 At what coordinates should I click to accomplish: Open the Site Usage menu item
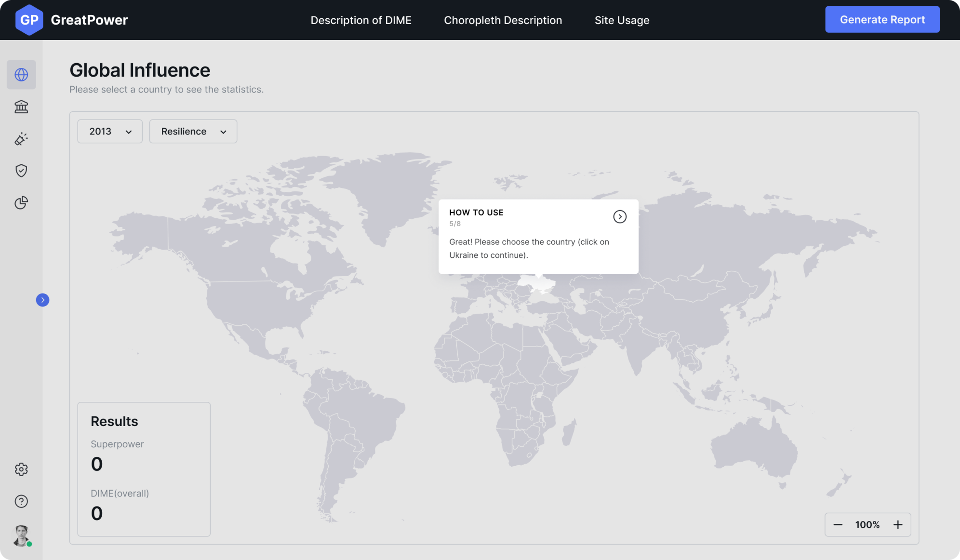(x=622, y=20)
